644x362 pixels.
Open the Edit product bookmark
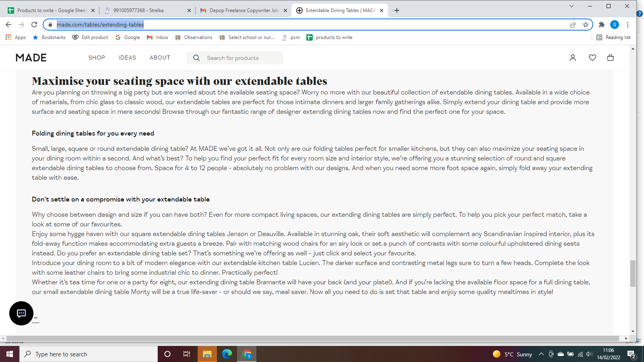[90, 37]
